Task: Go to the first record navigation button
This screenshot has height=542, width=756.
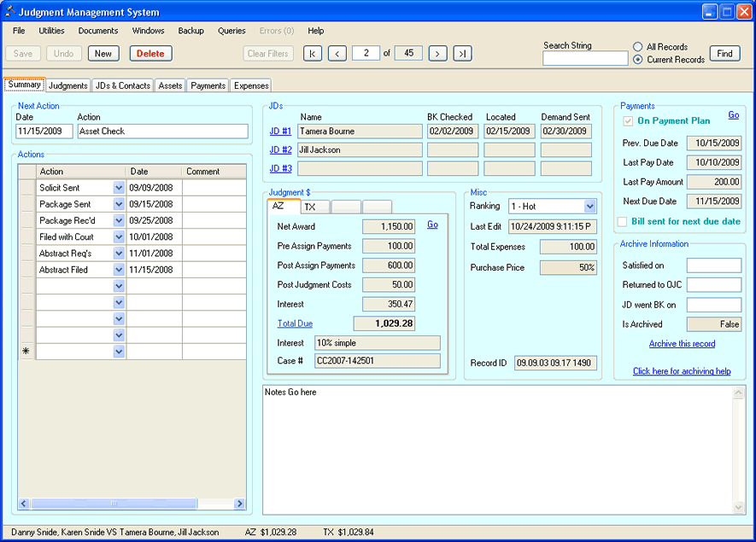Action: (x=314, y=54)
